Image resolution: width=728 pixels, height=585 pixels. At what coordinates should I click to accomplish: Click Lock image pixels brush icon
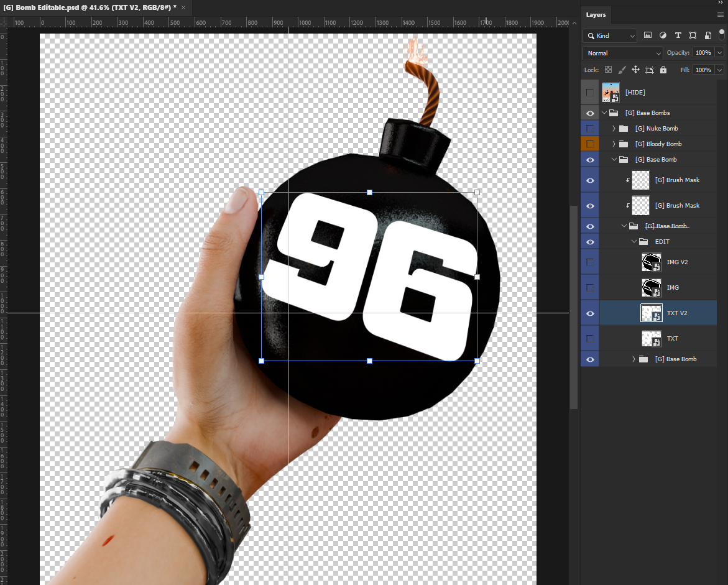pos(622,70)
